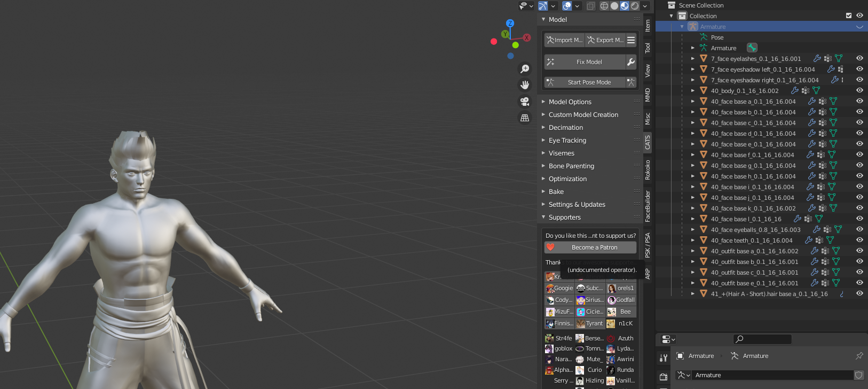Click the Fix Model button
This screenshot has width=868, height=389.
tap(585, 62)
